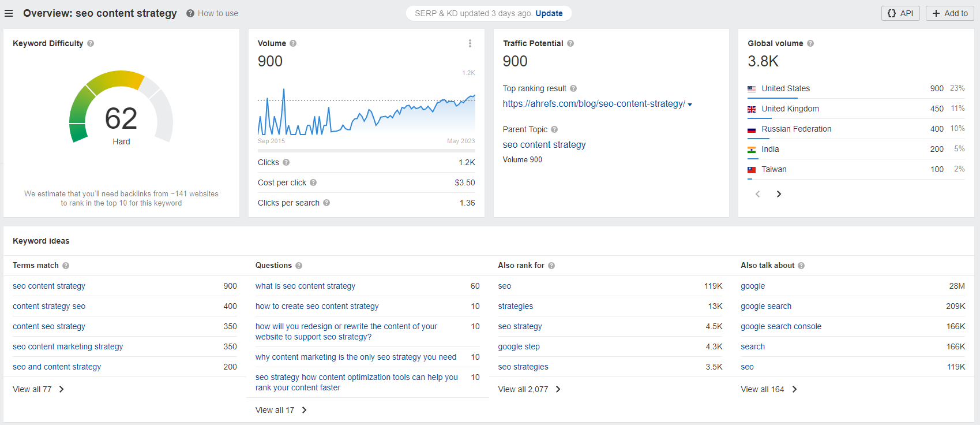Click Cost per click info icon
Viewport: 980px width, 425px height.
pyautogui.click(x=313, y=182)
